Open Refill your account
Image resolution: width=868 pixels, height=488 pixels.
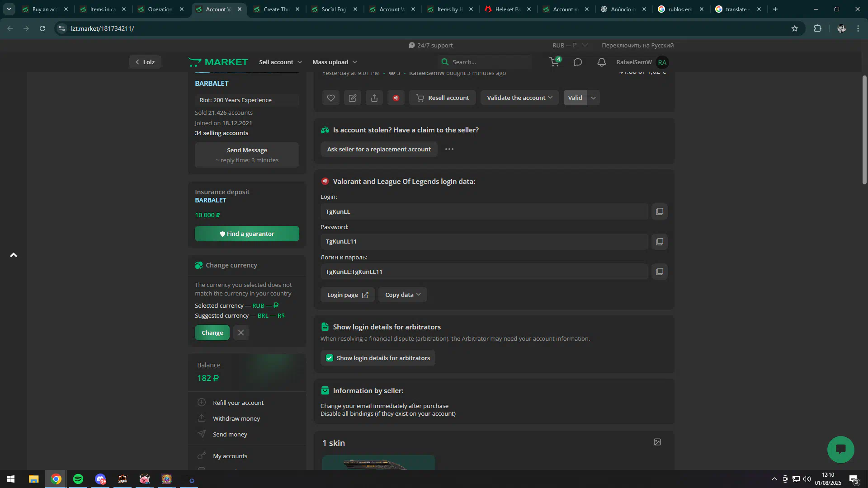pos(238,403)
